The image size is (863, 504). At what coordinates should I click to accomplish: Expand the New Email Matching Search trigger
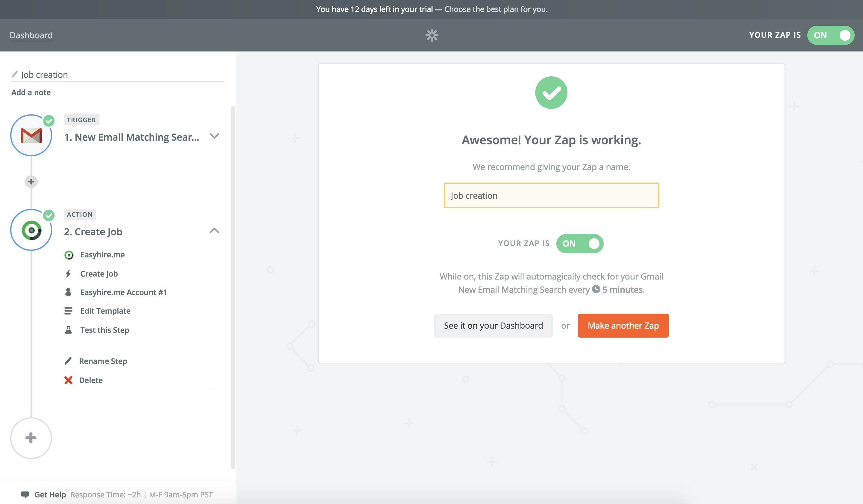pyautogui.click(x=214, y=136)
